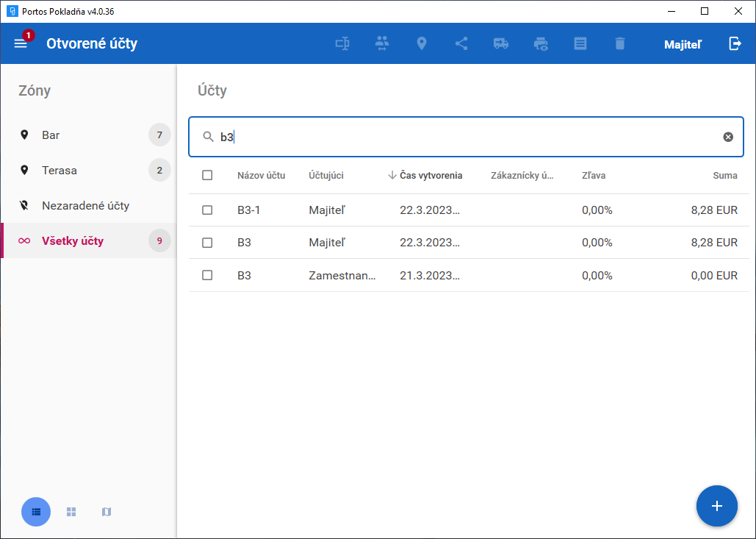756x539 pixels.
Task: Check the checkbox for account B3-1
Action: [207, 210]
